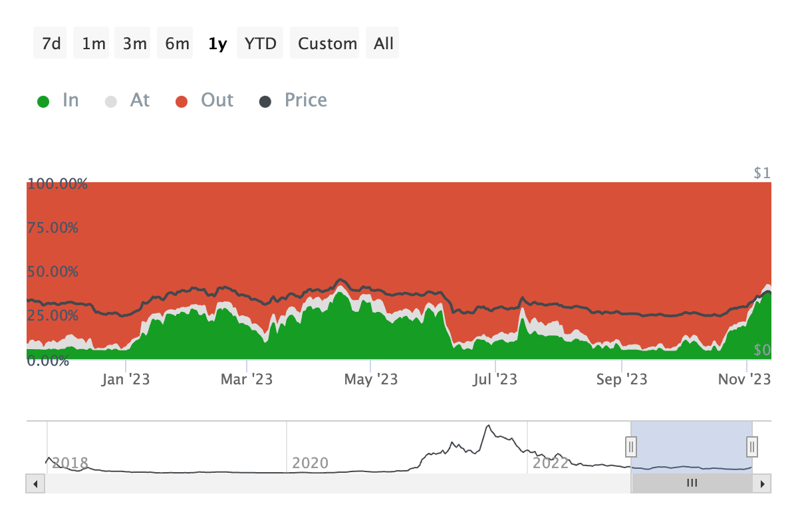The image size is (798, 532).
Task: Select the YTD time range
Action: coord(259,43)
